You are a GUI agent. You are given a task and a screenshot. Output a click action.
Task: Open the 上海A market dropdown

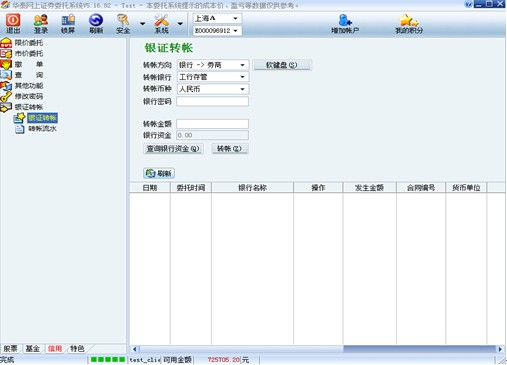(217, 18)
